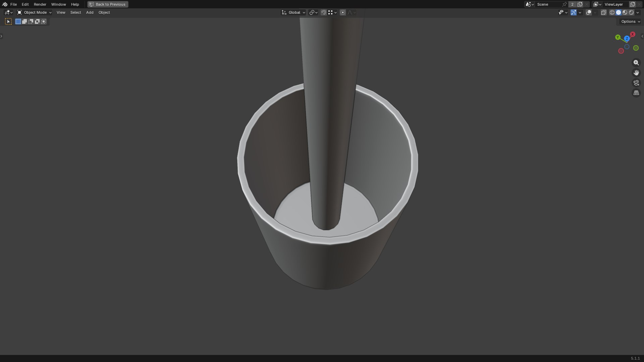Click the blue Z axis gizmo

click(x=627, y=39)
